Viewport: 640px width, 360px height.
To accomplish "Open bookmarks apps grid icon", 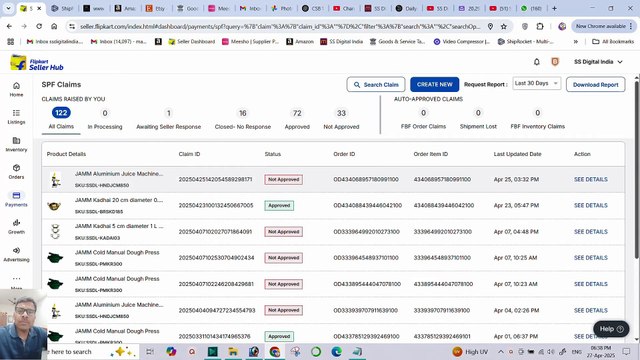I will pos(11,41).
